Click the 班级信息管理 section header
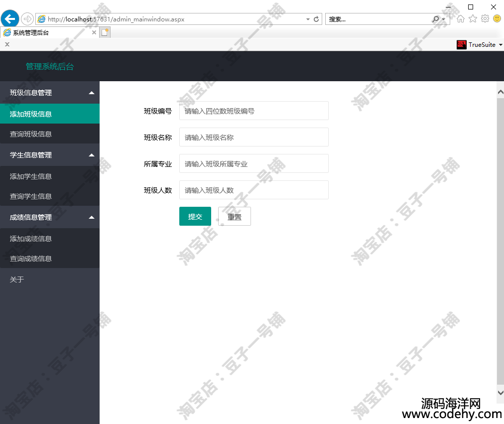 [x=50, y=93]
